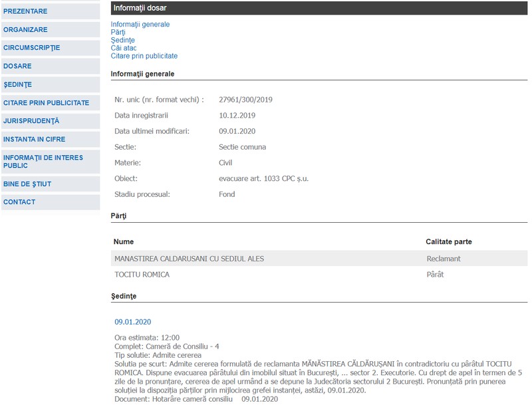Click the Data ultimei modificari label

pyautogui.click(x=152, y=131)
